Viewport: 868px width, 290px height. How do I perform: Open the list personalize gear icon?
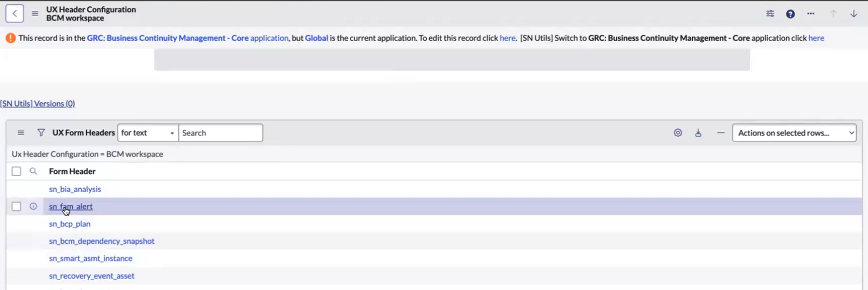pos(678,133)
